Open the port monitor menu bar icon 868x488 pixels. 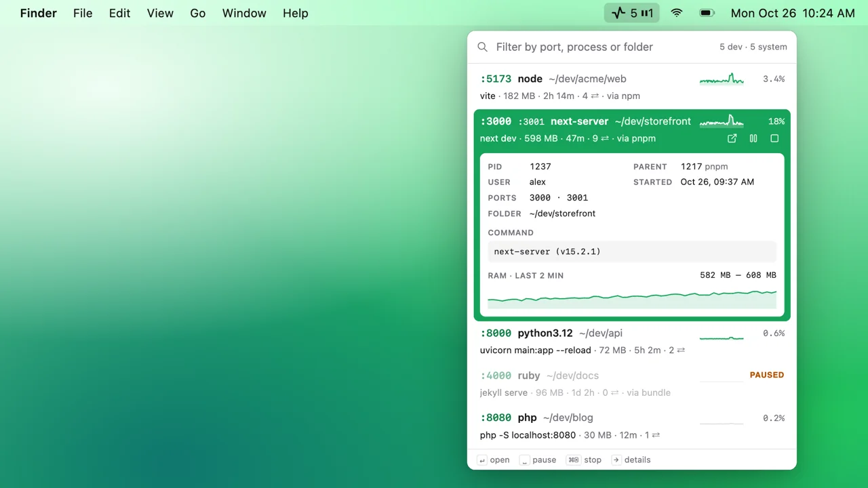pyautogui.click(x=632, y=13)
